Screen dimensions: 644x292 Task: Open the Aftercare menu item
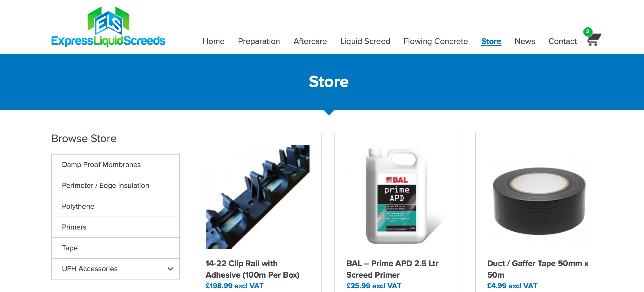310,41
